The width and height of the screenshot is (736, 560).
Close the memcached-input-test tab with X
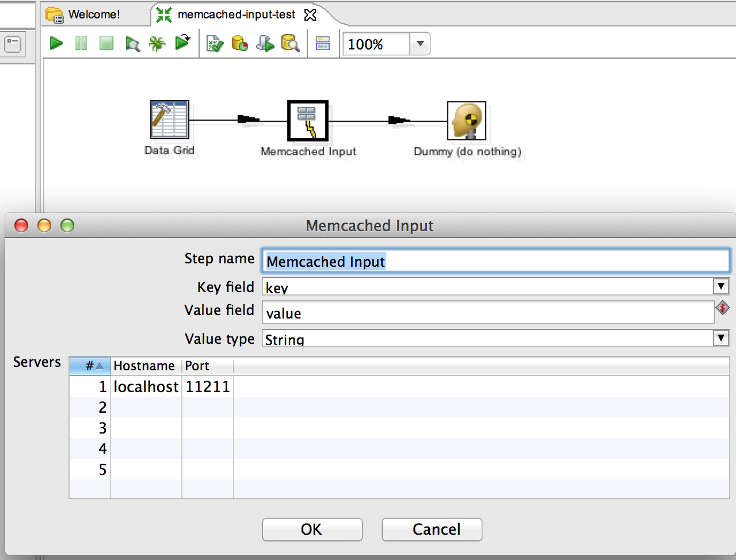(x=310, y=15)
